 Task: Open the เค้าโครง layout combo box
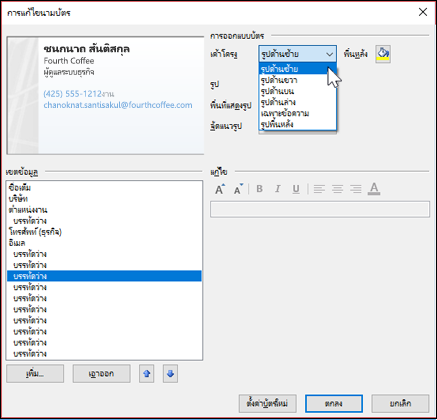click(297, 54)
